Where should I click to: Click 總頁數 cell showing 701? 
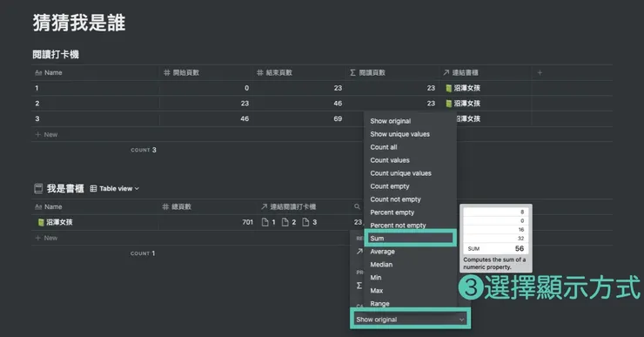(207, 222)
